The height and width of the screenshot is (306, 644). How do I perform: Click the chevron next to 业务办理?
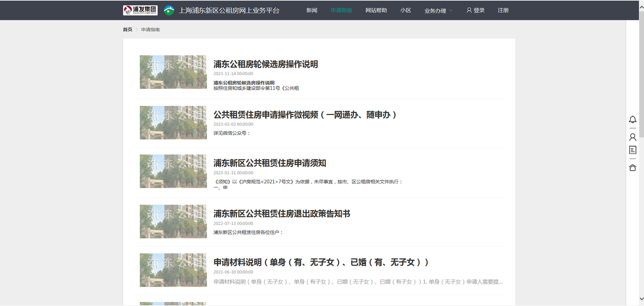pyautogui.click(x=451, y=11)
